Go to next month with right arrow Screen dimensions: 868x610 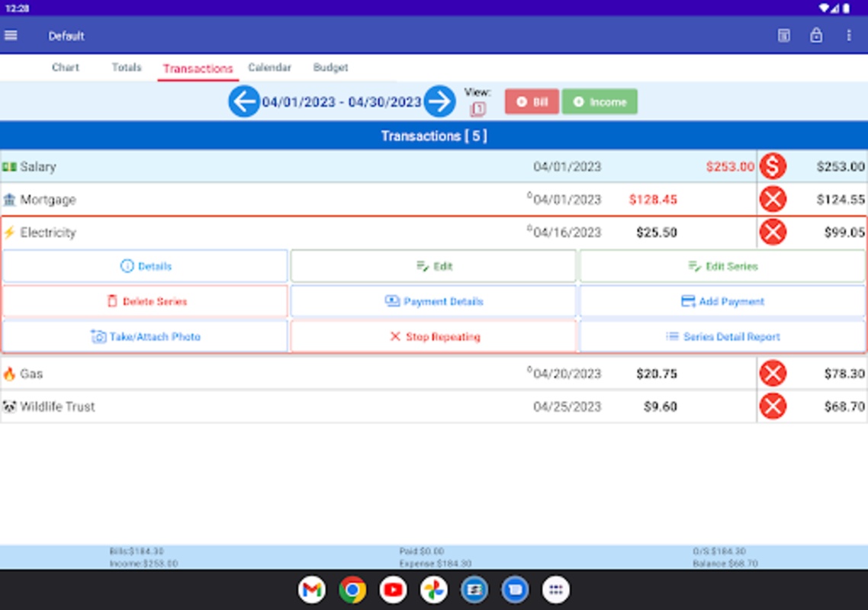click(439, 101)
